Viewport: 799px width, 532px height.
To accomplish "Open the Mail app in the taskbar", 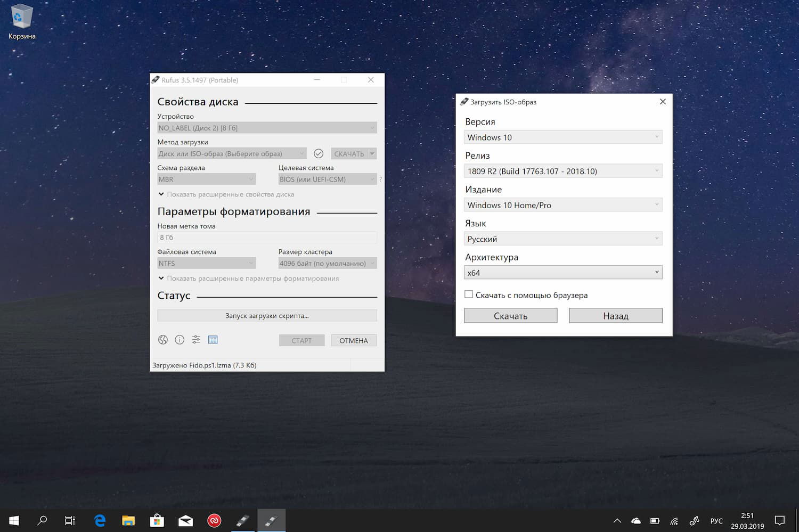I will 185,520.
